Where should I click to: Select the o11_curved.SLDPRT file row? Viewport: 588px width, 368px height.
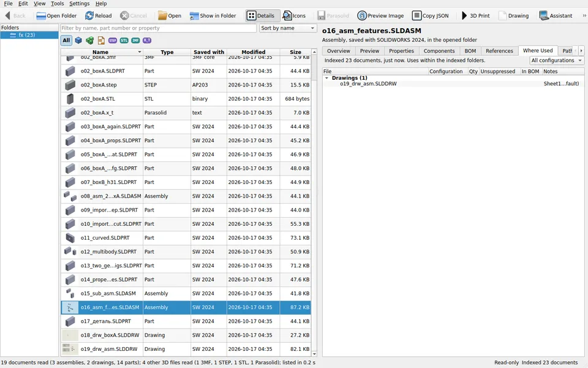(186, 238)
